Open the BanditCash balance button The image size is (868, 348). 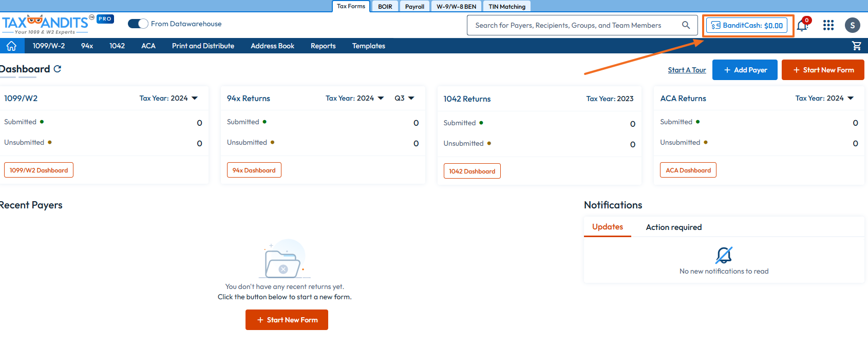coord(747,25)
